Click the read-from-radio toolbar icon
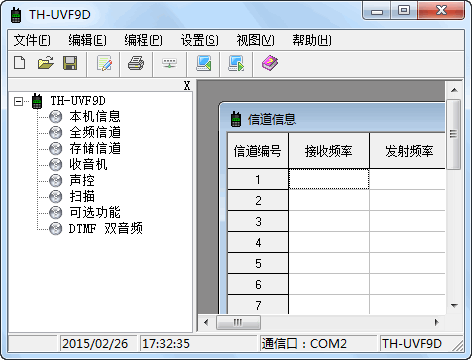472x360 pixels. point(203,63)
